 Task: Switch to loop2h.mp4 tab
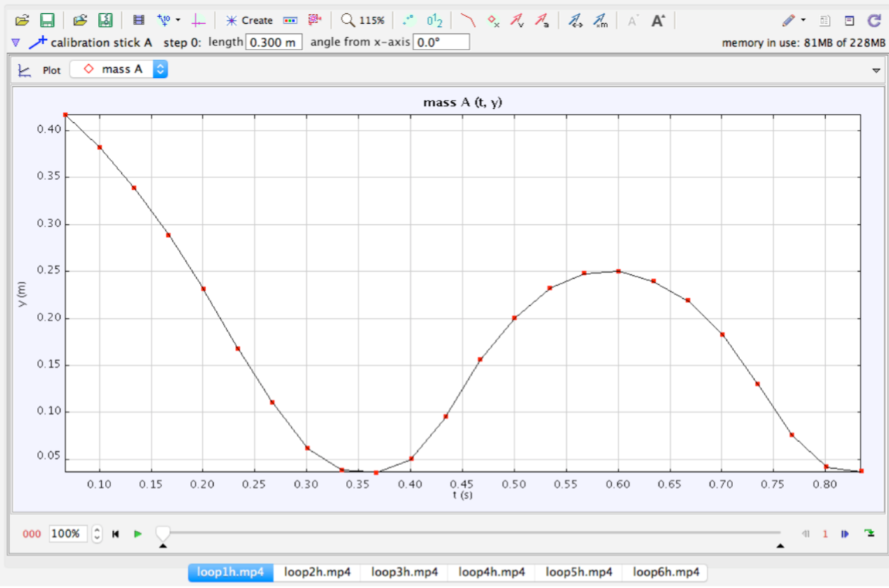pyautogui.click(x=317, y=573)
